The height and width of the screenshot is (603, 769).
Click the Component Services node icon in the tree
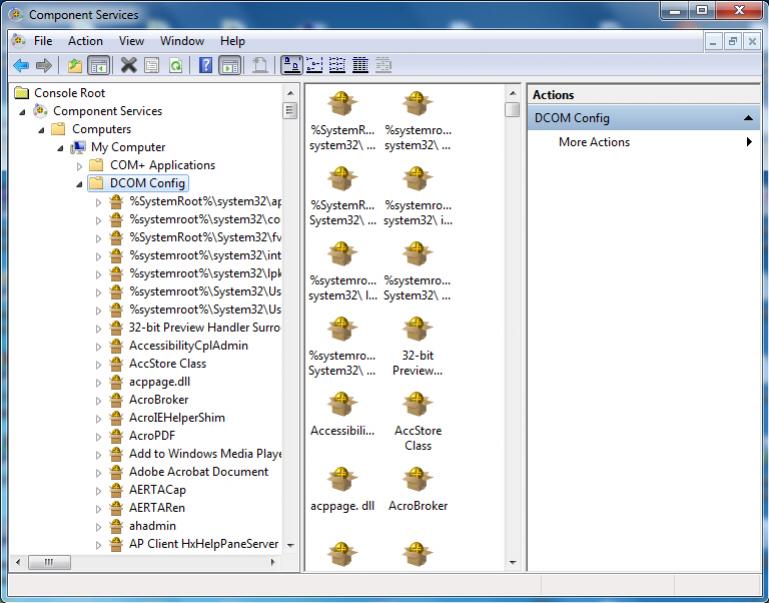[40, 111]
